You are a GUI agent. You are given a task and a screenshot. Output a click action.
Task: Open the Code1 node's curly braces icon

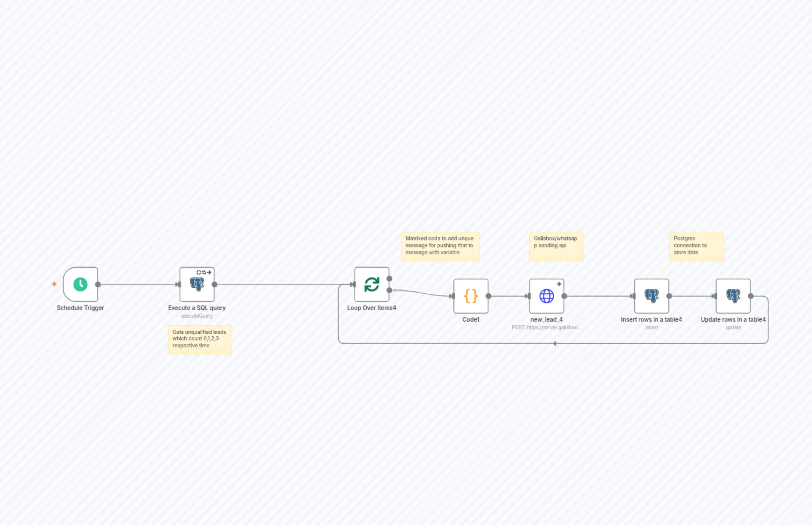click(x=471, y=296)
